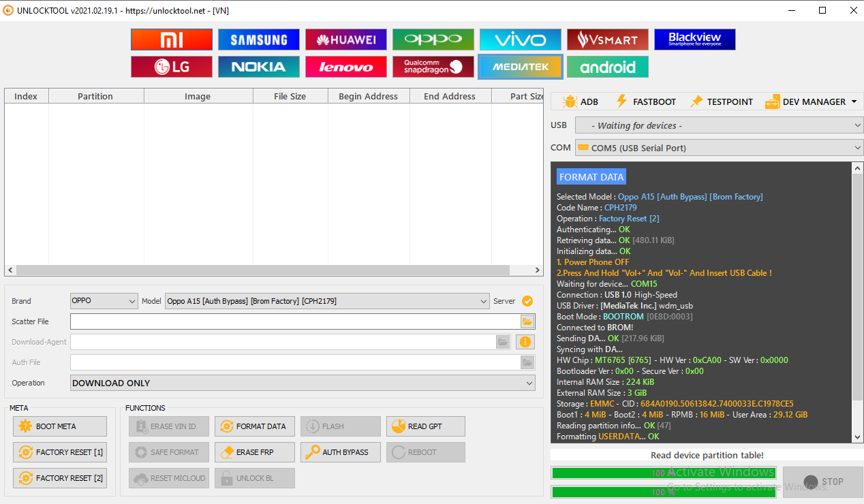Click the upper green 100% progress bar
Screen dimensions: 864x504
[x=663, y=473]
